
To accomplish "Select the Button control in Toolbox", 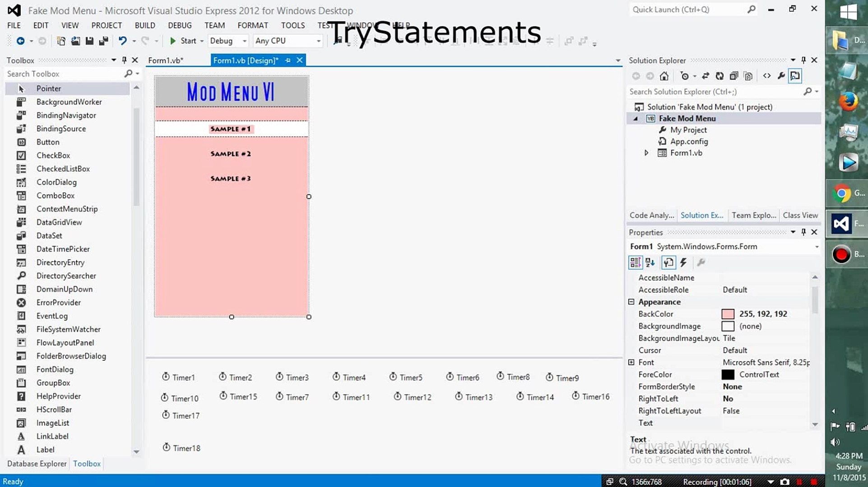I will coord(47,142).
